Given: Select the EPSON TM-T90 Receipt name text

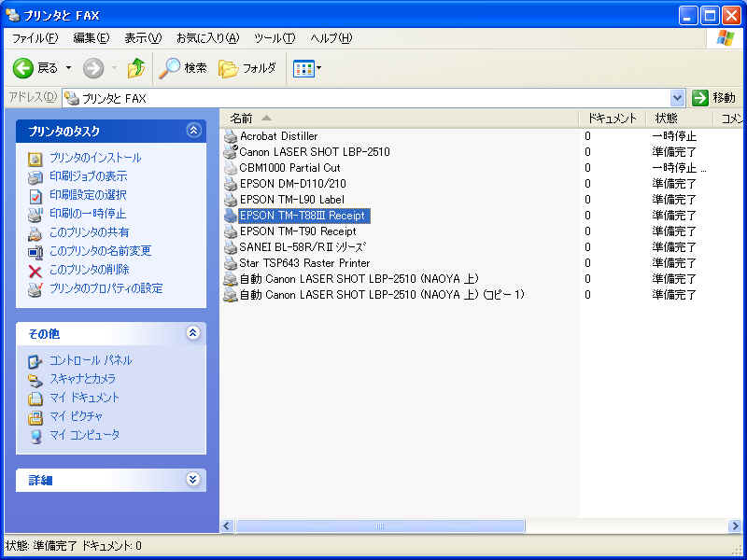Looking at the screenshot, I should [x=298, y=231].
